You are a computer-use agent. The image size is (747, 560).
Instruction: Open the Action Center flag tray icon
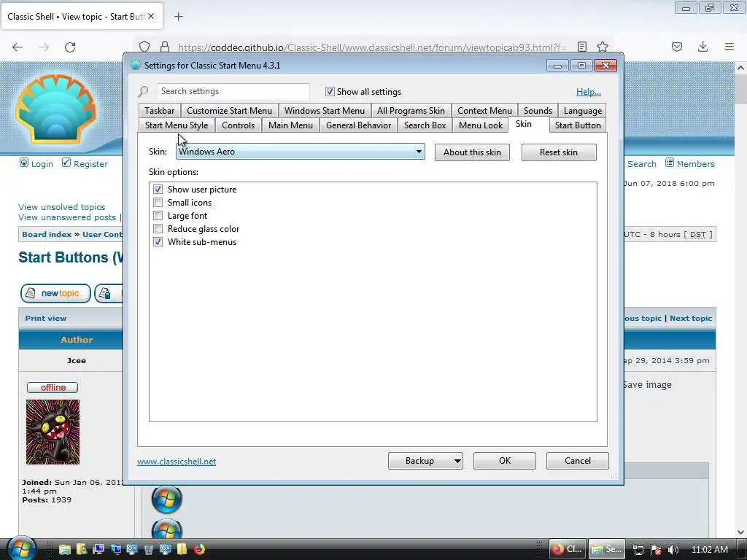coord(656,550)
